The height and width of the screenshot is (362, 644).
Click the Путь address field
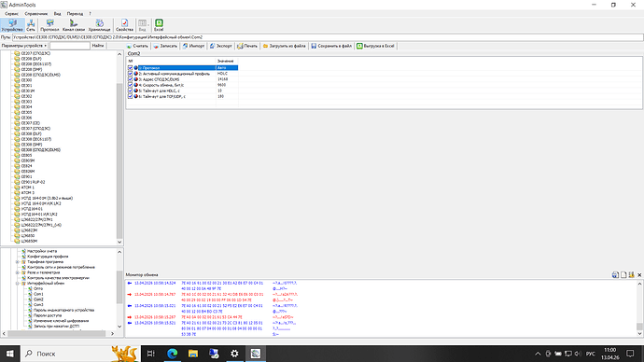pos(328,37)
